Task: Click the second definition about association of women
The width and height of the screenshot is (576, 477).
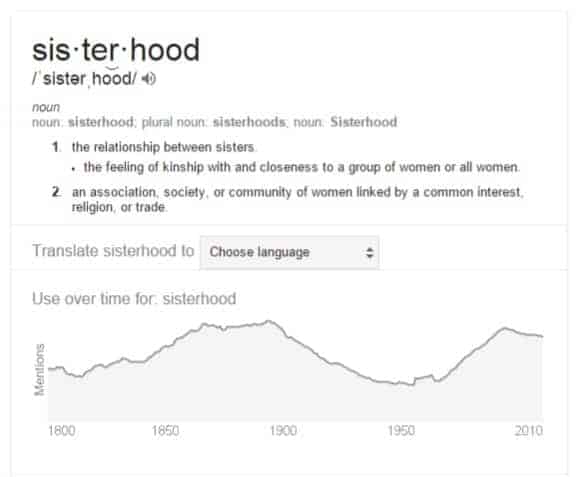Action: tap(297, 200)
